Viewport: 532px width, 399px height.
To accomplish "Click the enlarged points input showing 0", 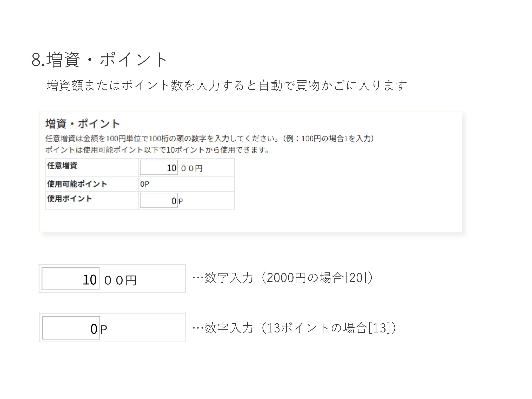I will [71, 328].
